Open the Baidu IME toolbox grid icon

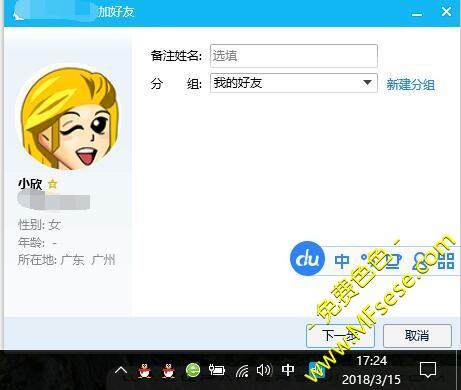446,261
